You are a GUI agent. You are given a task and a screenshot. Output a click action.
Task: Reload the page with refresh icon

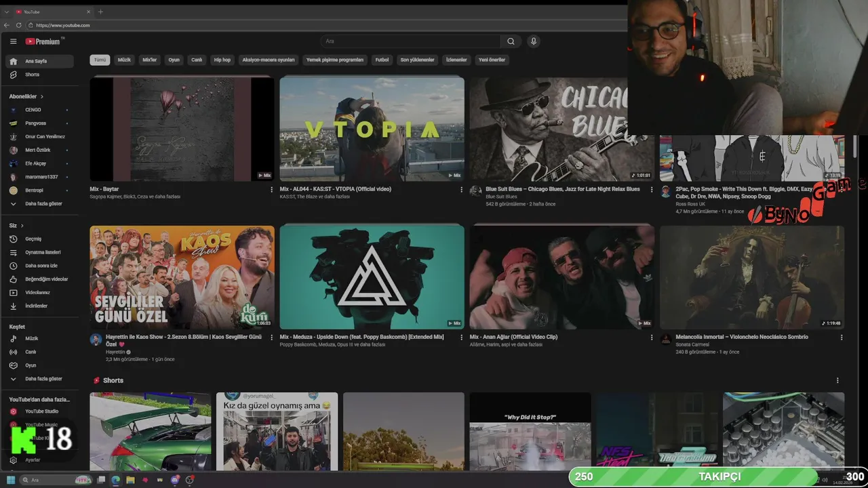click(x=19, y=25)
